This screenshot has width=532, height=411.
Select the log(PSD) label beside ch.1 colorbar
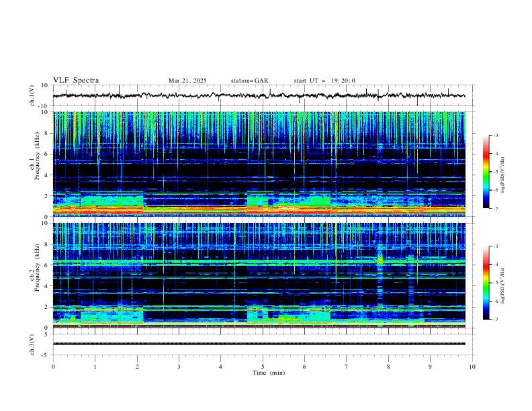click(x=503, y=175)
